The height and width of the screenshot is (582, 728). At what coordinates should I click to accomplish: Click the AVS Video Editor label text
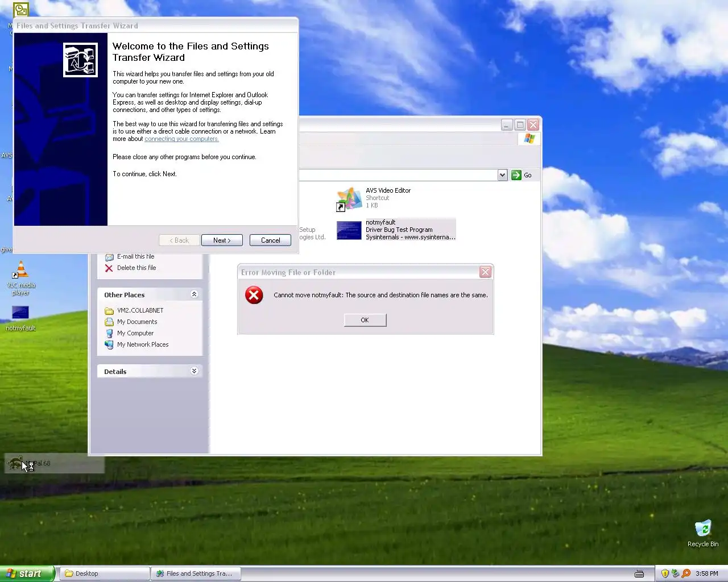[388, 190]
